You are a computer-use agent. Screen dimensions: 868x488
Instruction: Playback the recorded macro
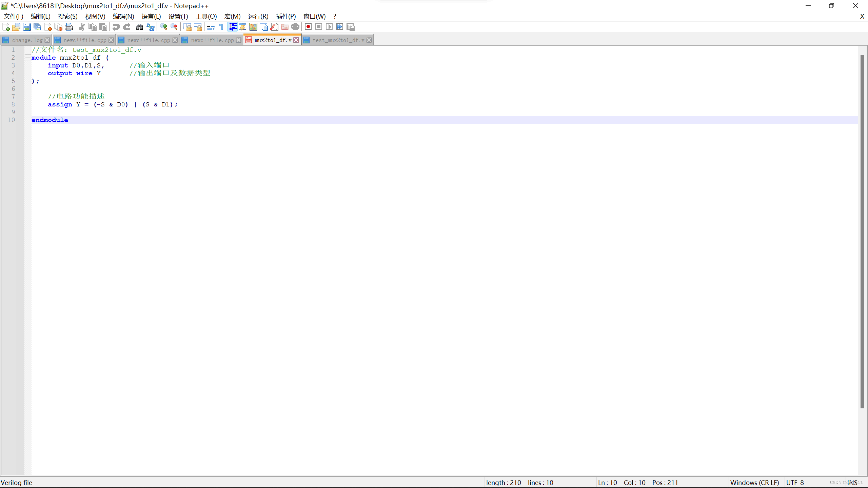(329, 26)
